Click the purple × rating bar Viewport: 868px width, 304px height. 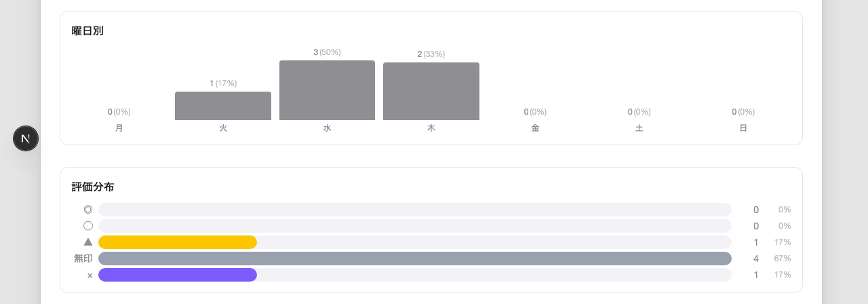(x=178, y=275)
